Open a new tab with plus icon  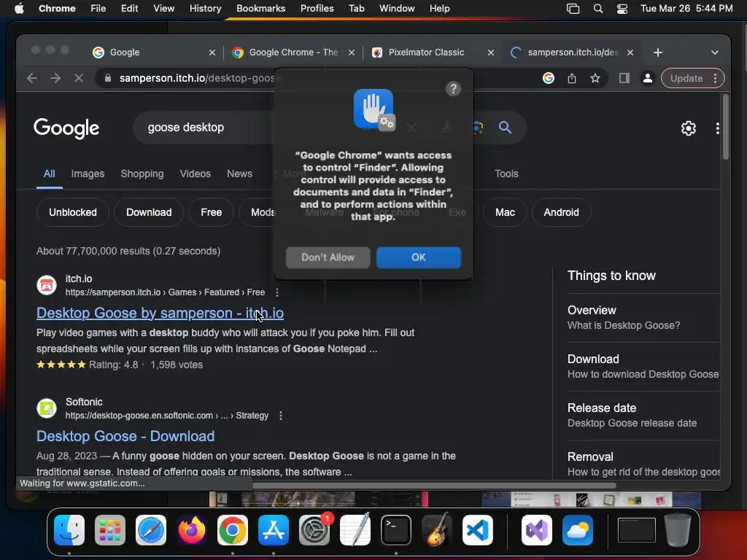click(658, 52)
